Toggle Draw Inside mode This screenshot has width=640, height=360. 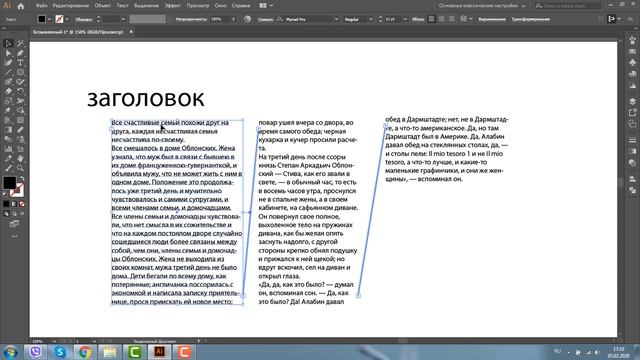pos(22,213)
